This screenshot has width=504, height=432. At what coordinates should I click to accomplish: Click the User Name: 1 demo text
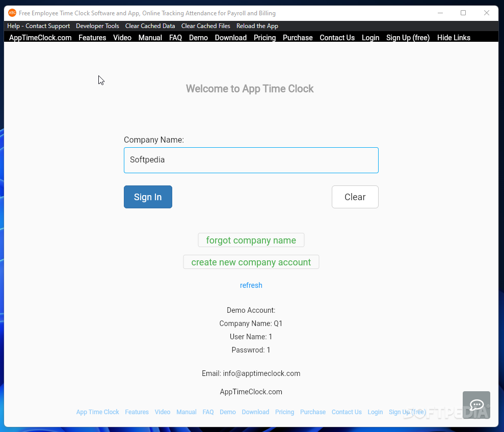pos(251,337)
